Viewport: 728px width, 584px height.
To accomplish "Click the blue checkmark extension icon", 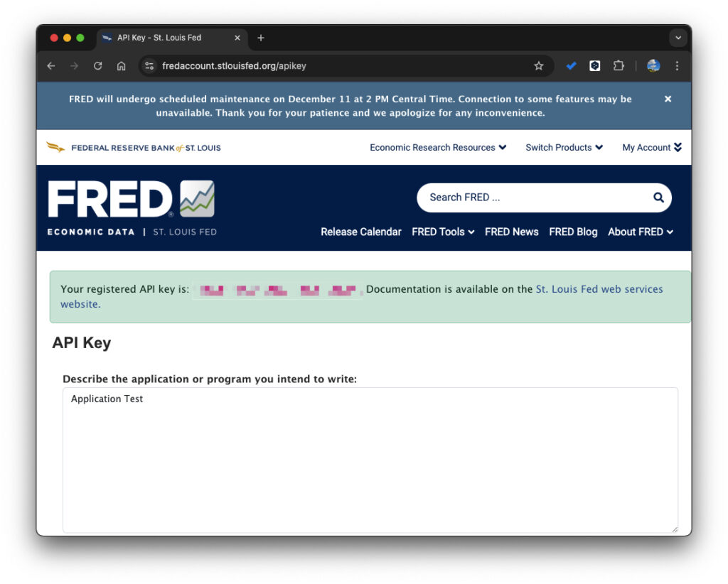I will click(571, 66).
